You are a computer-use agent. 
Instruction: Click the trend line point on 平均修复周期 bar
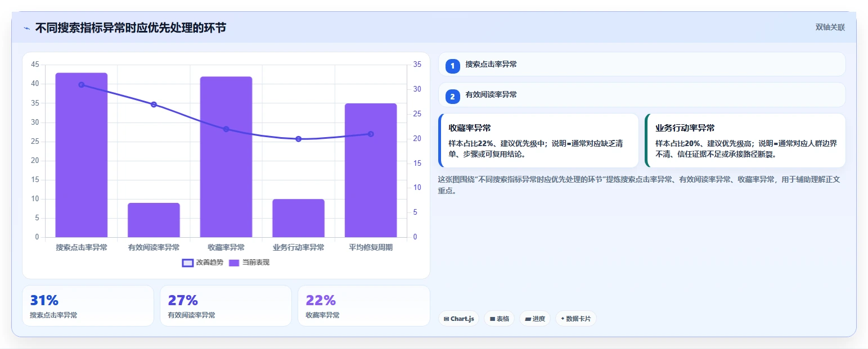tap(371, 134)
